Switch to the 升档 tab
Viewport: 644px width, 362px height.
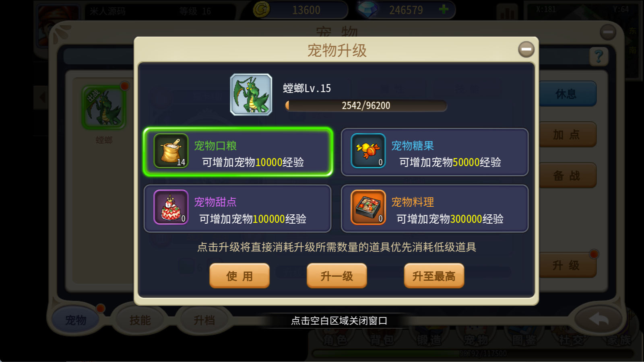click(x=204, y=320)
